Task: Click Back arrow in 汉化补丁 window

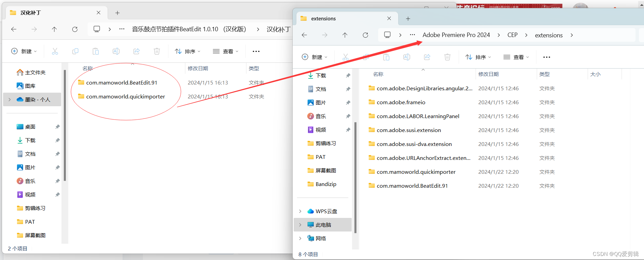Action: 14,29
